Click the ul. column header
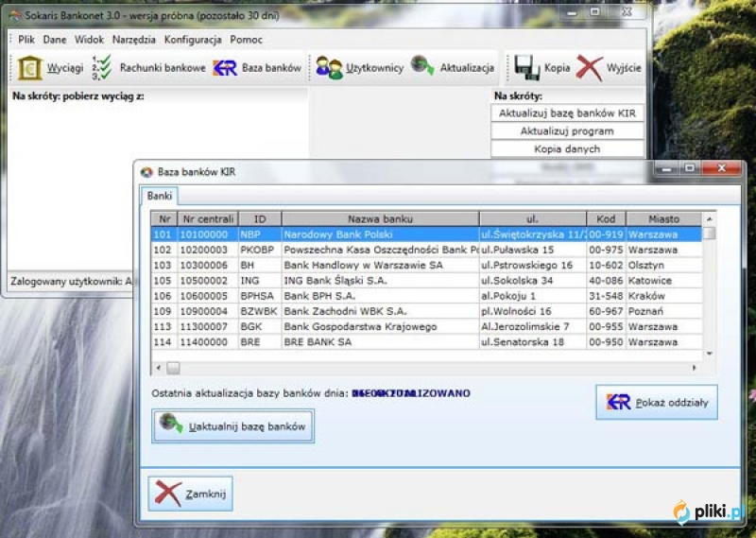756x538 pixels. coord(532,218)
